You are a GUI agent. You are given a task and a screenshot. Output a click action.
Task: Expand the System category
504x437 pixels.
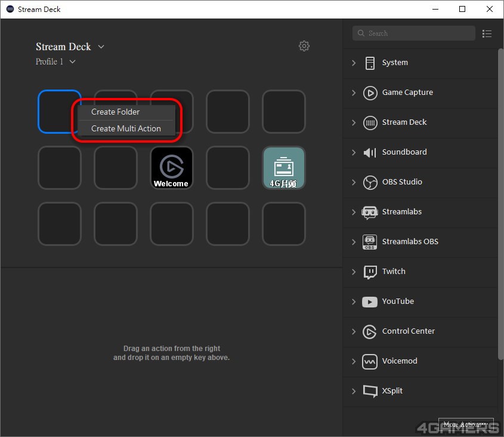(x=354, y=63)
